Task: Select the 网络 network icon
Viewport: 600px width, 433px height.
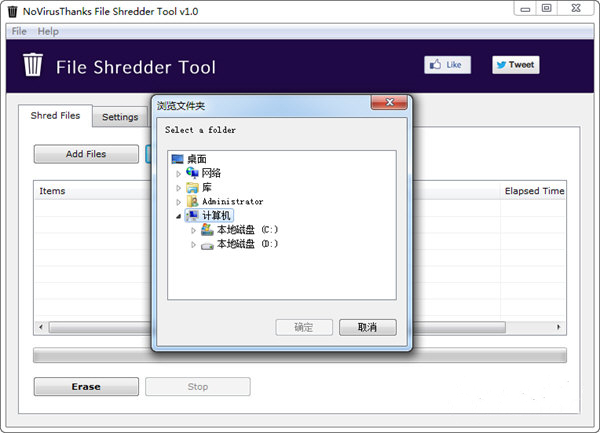Action: click(193, 173)
